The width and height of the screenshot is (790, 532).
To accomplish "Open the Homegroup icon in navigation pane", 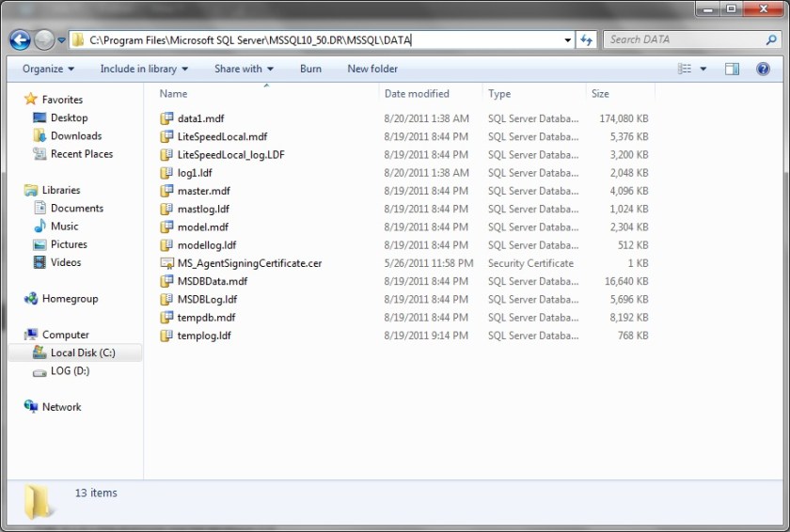I will 32,299.
